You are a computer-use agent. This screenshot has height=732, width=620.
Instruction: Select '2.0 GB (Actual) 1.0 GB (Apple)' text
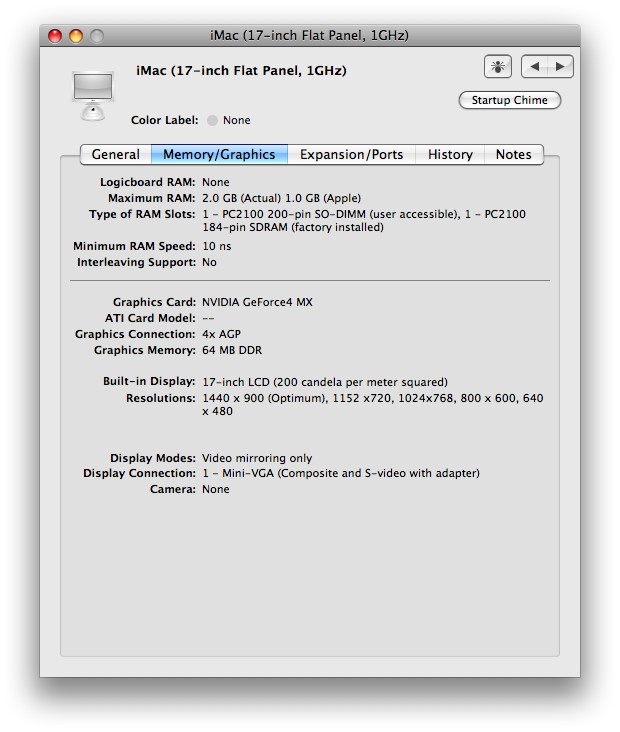[282, 198]
